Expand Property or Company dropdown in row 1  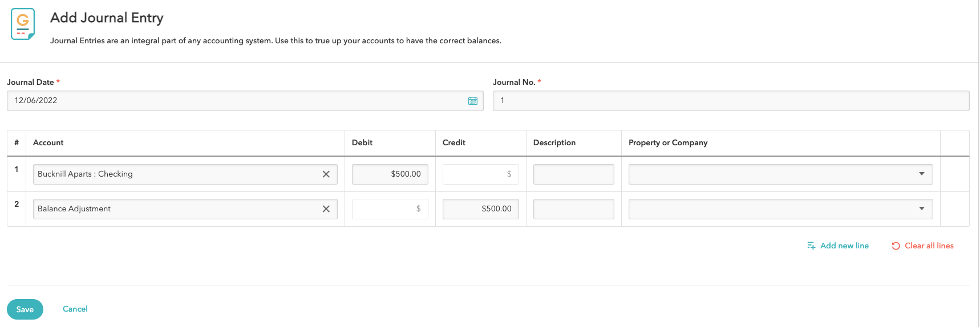coord(921,174)
